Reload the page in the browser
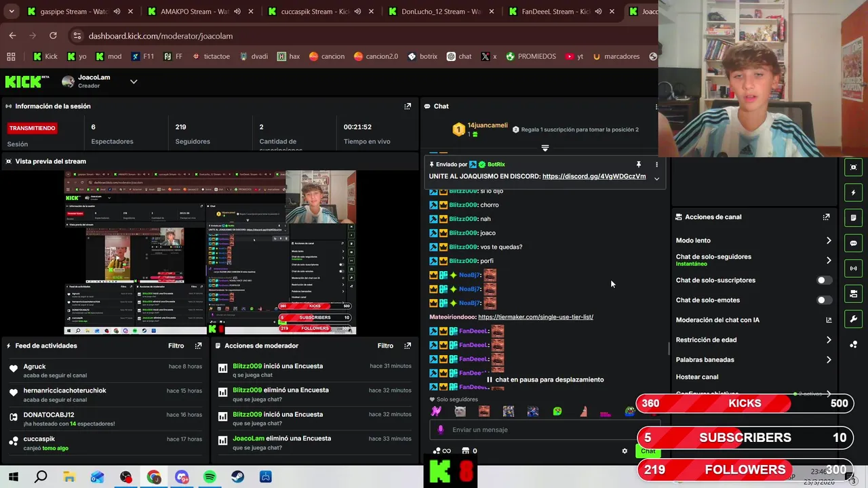Screen dimensions: 868x488 pyautogui.click(x=53, y=35)
